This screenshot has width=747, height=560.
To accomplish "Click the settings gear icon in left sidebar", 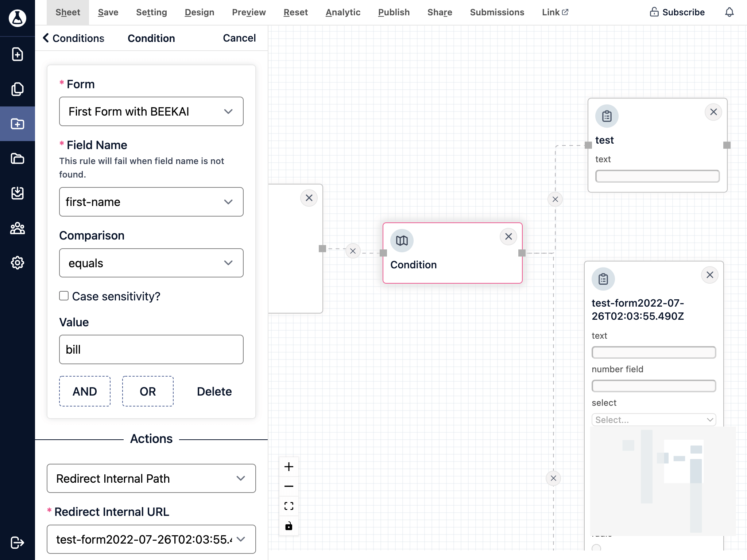I will (x=17, y=262).
